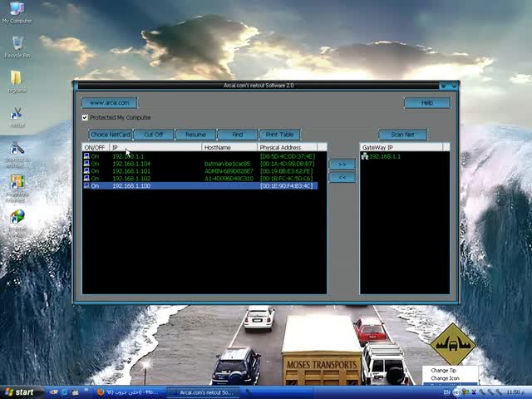The image size is (532, 399).
Task: Click the first quick launch icon next to start
Action: (53, 392)
